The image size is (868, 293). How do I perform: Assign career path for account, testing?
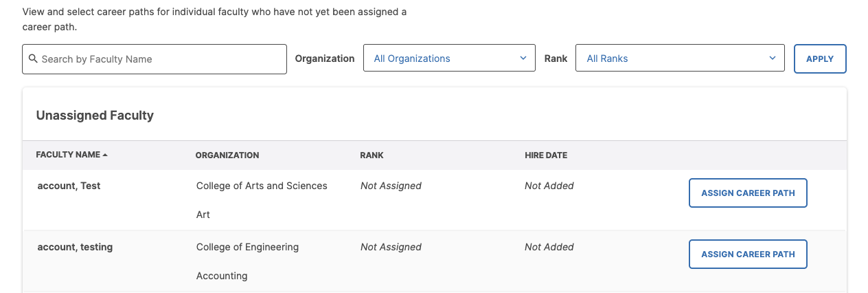[748, 254]
